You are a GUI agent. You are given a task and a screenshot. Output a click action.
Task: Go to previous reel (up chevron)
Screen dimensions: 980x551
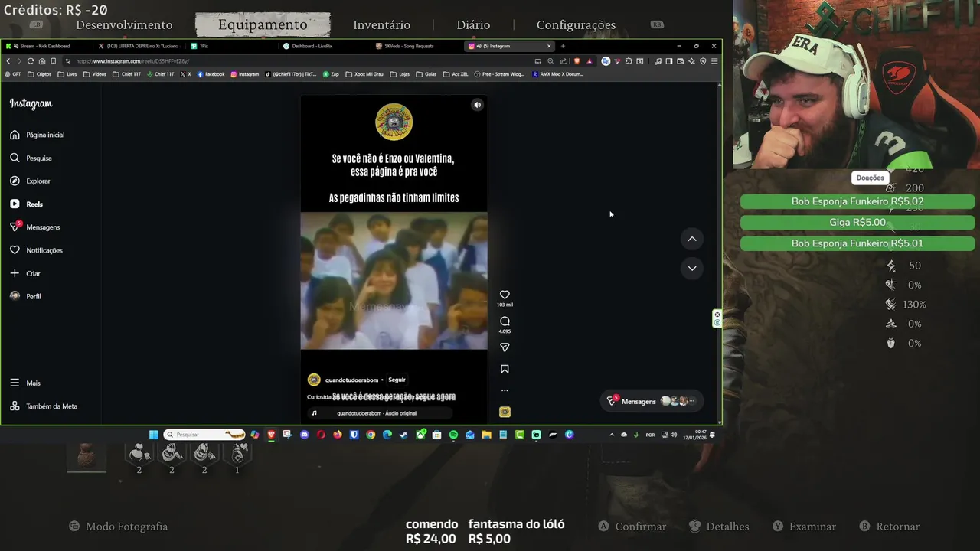click(x=692, y=239)
